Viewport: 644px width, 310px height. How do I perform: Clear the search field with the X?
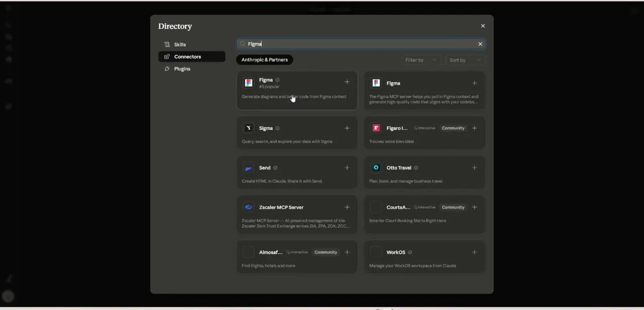(x=480, y=44)
